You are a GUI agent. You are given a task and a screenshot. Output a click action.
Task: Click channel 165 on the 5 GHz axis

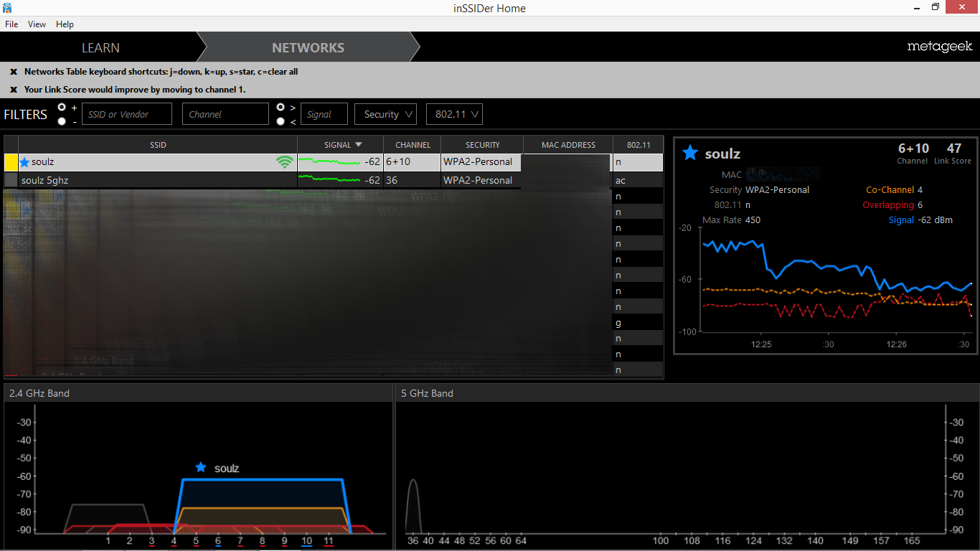pos(912,541)
